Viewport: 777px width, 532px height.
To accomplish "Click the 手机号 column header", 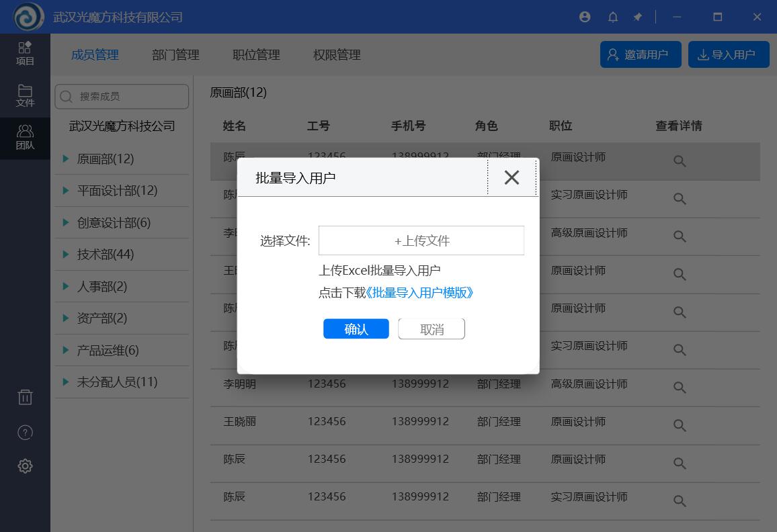I will (x=408, y=126).
